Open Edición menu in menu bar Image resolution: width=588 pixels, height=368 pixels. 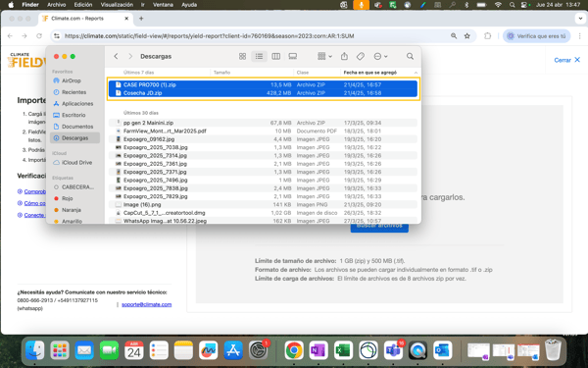click(x=83, y=5)
